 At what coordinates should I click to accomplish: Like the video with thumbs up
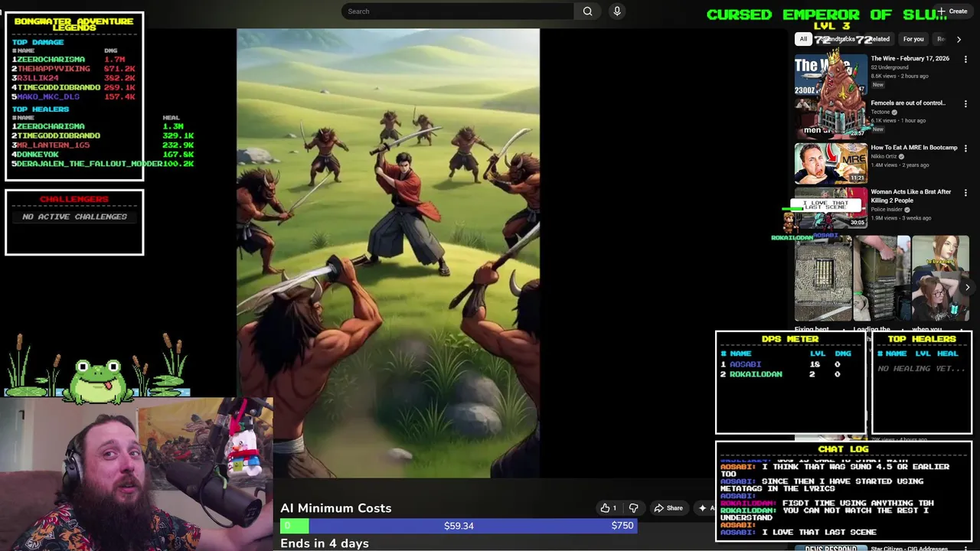pos(609,508)
